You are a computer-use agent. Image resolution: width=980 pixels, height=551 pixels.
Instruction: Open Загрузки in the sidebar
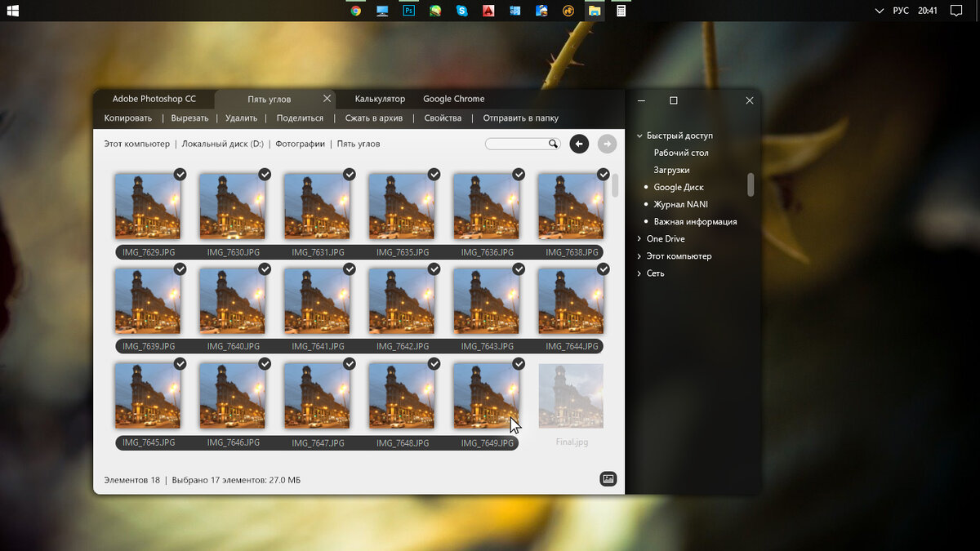click(672, 170)
